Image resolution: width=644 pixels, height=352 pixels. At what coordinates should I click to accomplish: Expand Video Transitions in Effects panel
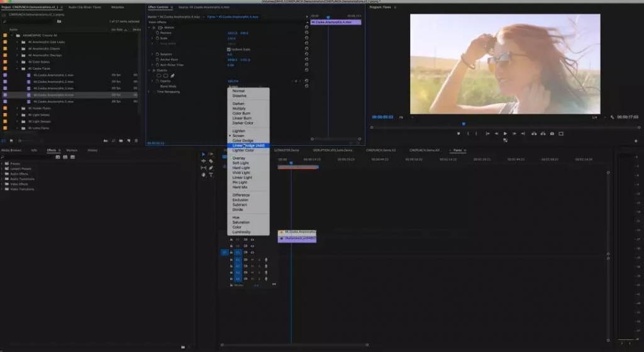point(2,189)
